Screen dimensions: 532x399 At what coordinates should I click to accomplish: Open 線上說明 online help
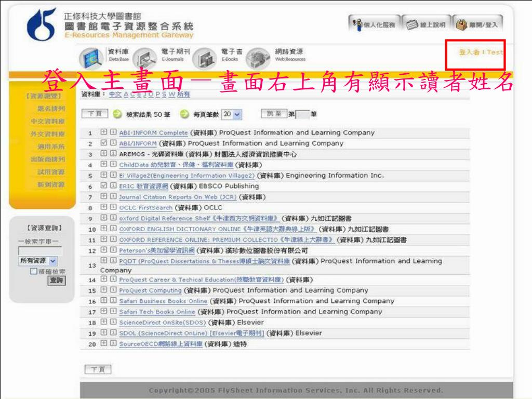click(x=427, y=24)
